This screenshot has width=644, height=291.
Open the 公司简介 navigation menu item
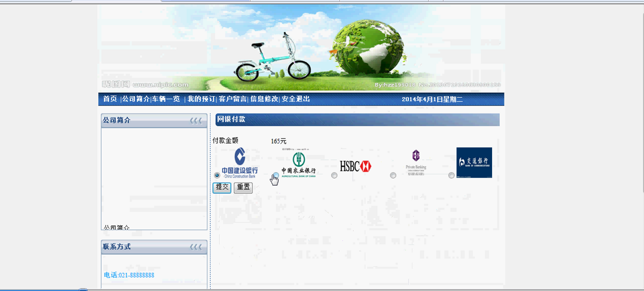click(136, 99)
